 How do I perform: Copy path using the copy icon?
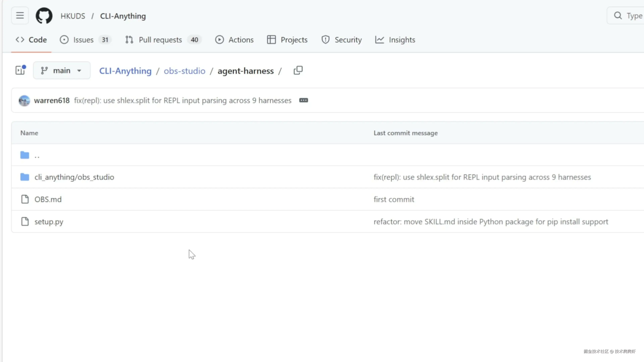tap(298, 70)
